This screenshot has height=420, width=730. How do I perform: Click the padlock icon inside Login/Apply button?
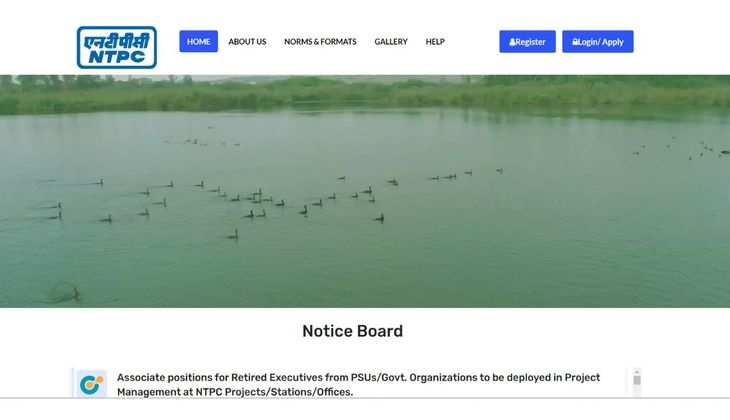(575, 42)
